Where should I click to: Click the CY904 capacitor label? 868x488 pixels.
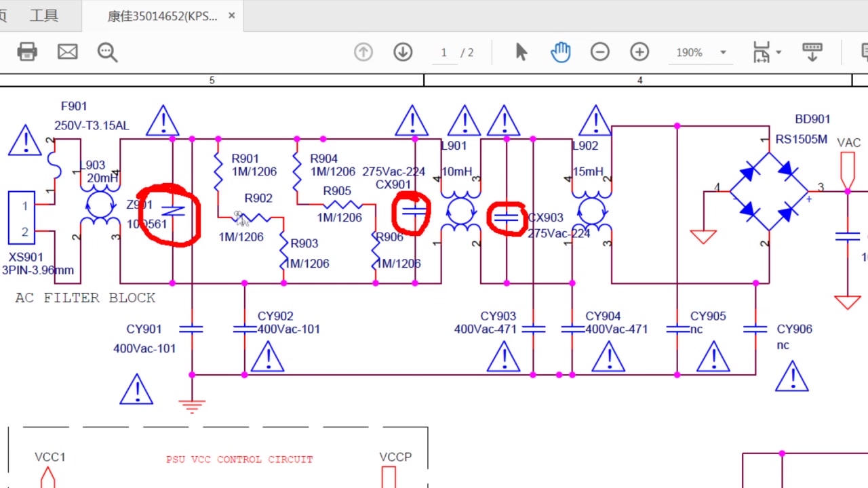tap(604, 317)
